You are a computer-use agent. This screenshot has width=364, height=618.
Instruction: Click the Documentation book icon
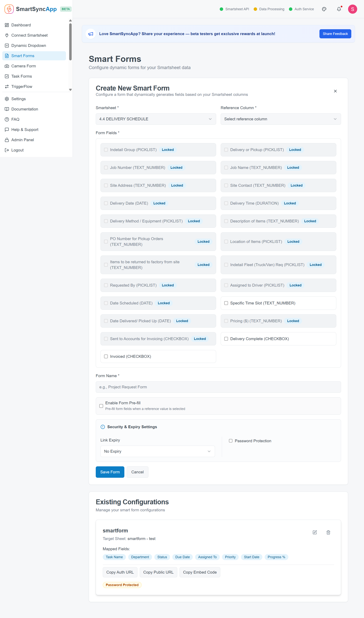(x=7, y=109)
